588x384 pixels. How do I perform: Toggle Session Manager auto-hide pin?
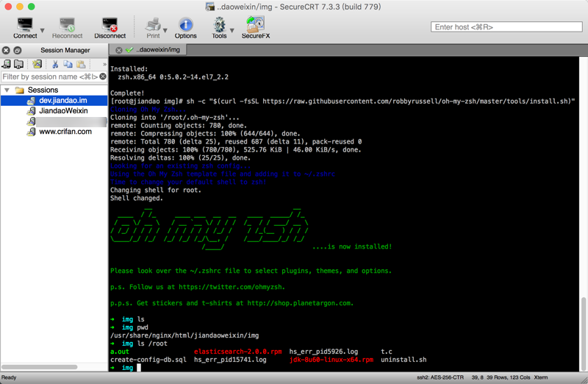click(18, 50)
